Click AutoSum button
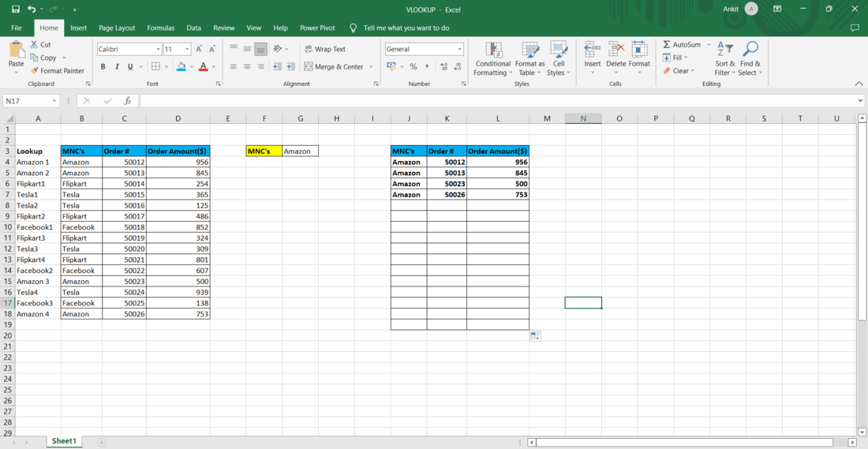 tap(683, 44)
